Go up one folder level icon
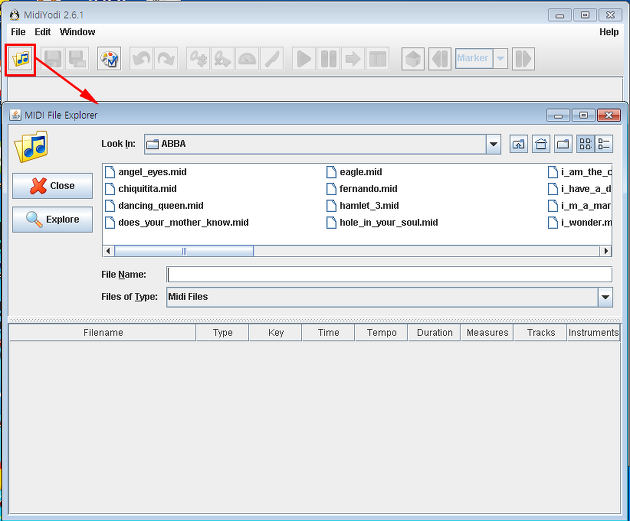The width and height of the screenshot is (630, 521). [x=519, y=144]
